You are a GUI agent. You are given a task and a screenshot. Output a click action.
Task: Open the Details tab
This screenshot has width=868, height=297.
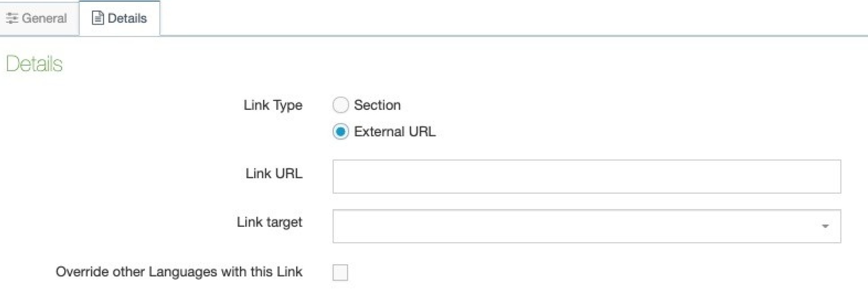pyautogui.click(x=127, y=18)
